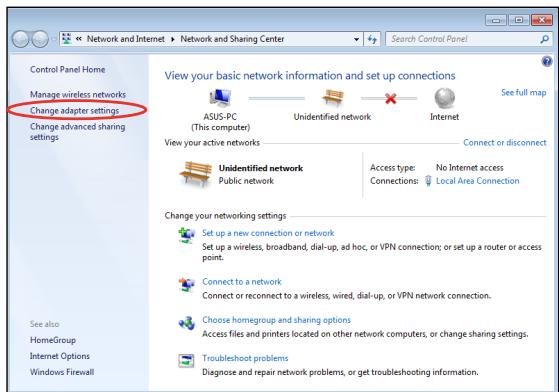Click the See full map link
559x392 pixels.
pos(523,93)
